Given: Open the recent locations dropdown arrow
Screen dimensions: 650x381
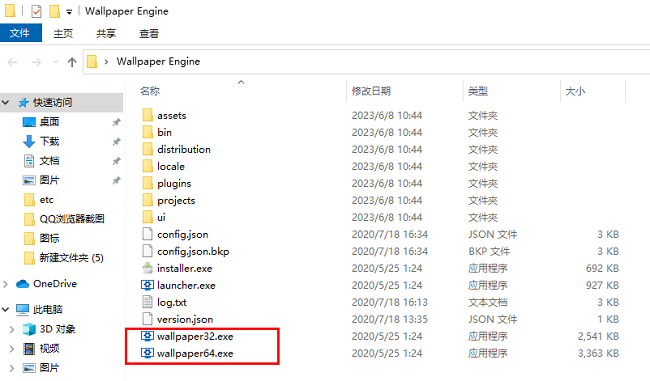Looking at the screenshot, I should (55, 62).
